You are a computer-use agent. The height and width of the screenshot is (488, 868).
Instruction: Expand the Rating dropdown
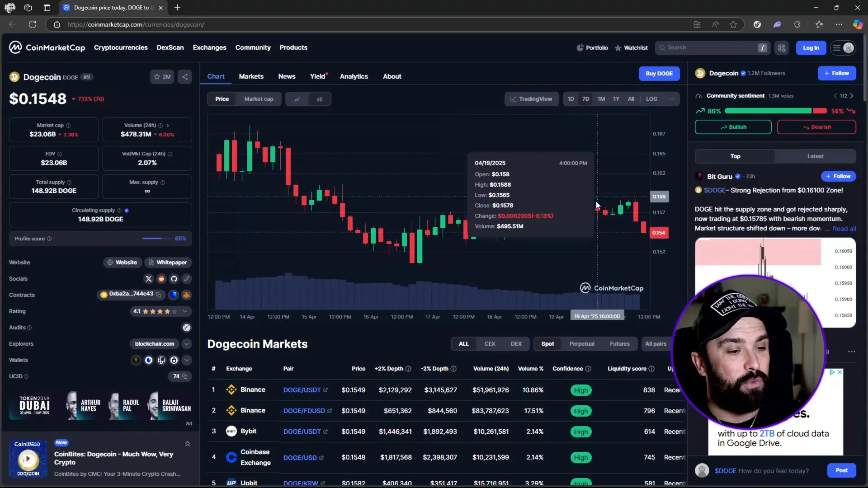pyautogui.click(x=185, y=311)
